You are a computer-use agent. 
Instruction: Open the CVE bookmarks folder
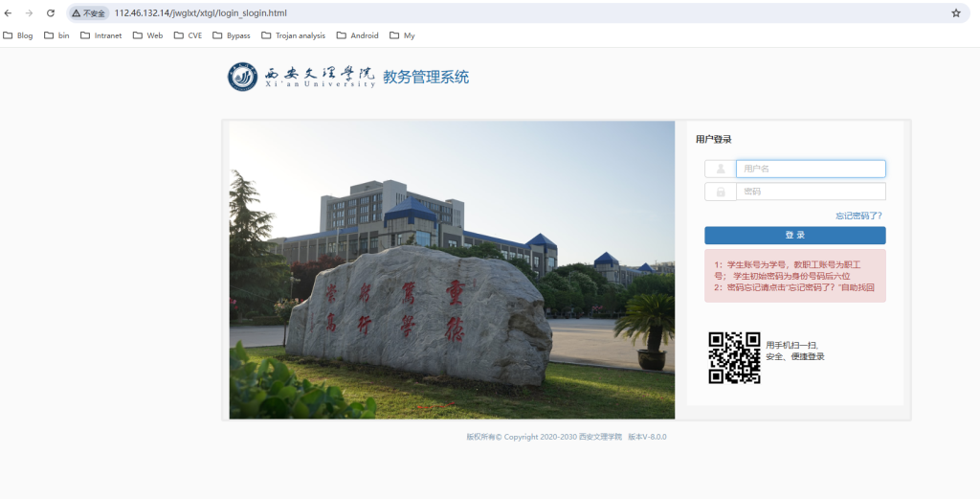click(x=188, y=35)
